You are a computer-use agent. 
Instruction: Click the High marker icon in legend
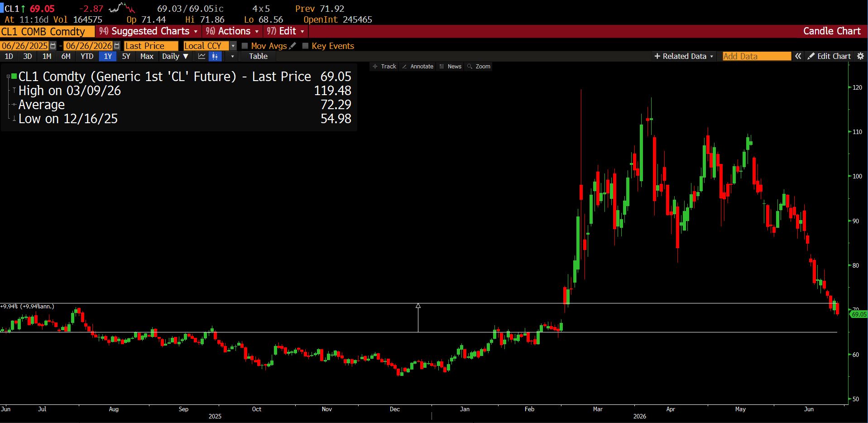(x=14, y=91)
